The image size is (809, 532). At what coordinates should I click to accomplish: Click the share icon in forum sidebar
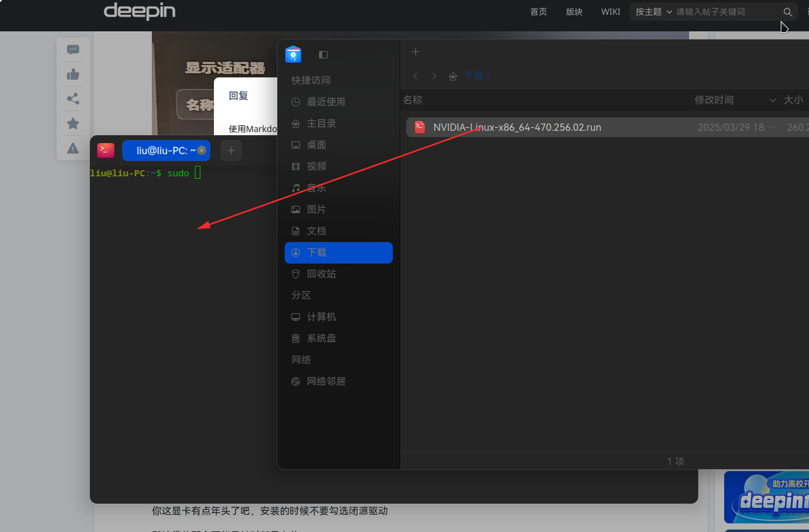click(x=73, y=99)
